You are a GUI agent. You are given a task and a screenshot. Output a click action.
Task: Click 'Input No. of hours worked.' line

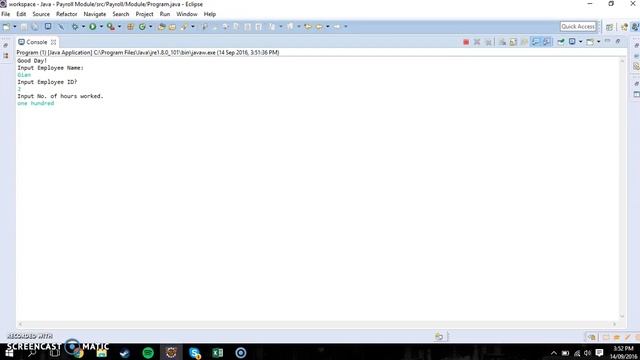60,96
